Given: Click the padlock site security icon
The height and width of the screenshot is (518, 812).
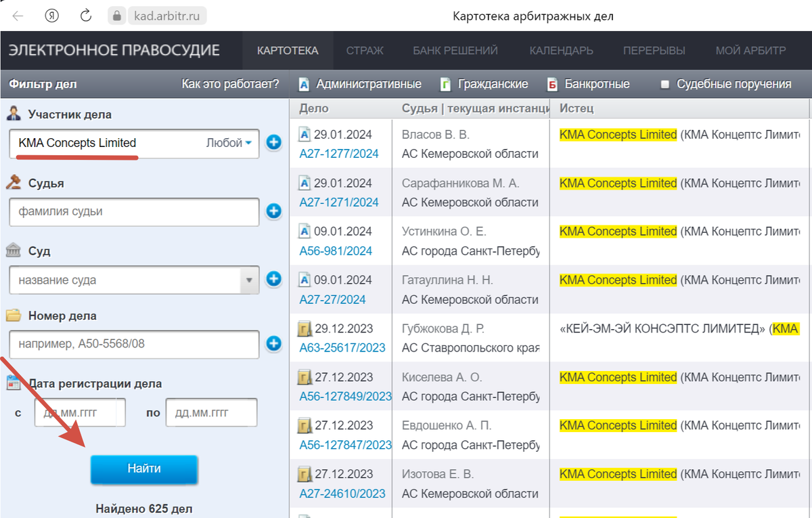Looking at the screenshot, I should pos(117,16).
